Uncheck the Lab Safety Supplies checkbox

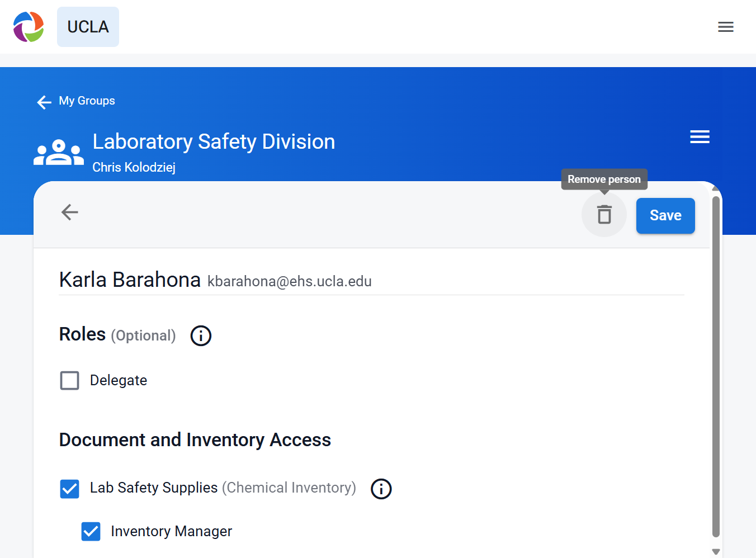[x=70, y=489]
